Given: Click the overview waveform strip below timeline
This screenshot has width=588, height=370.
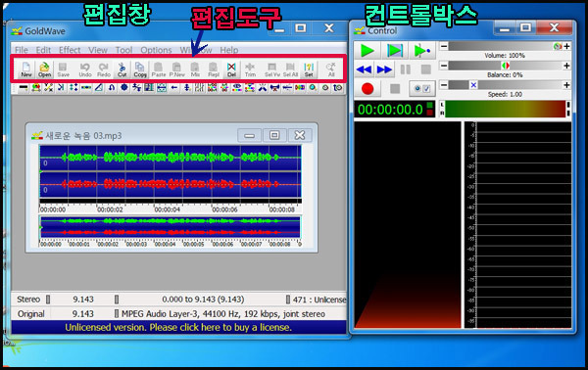Looking at the screenshot, I should 171,227.
